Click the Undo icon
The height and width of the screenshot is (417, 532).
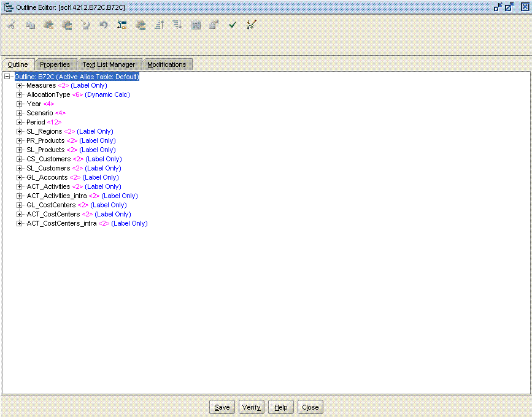pyautogui.click(x=103, y=25)
